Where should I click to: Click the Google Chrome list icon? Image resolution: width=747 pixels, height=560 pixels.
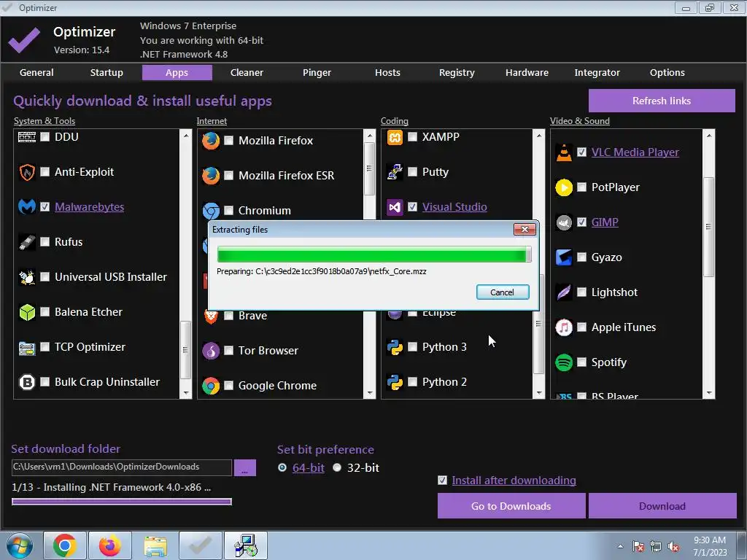pos(211,386)
